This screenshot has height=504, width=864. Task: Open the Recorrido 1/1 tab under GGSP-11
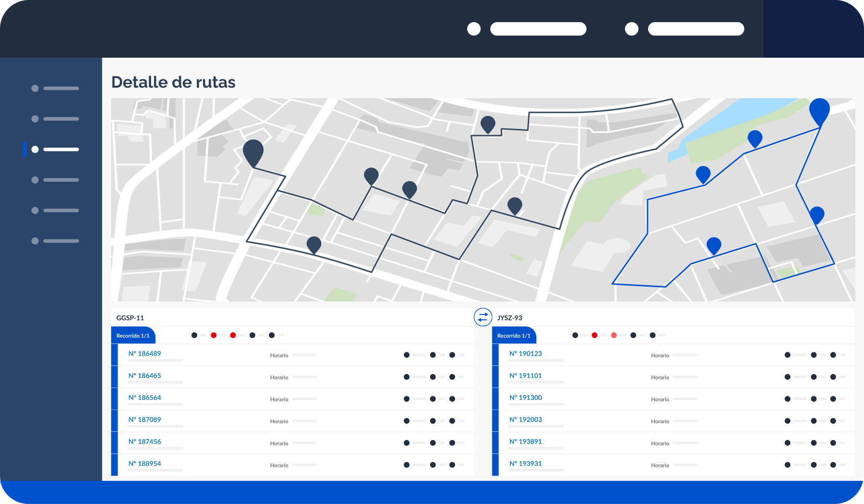[x=133, y=336]
